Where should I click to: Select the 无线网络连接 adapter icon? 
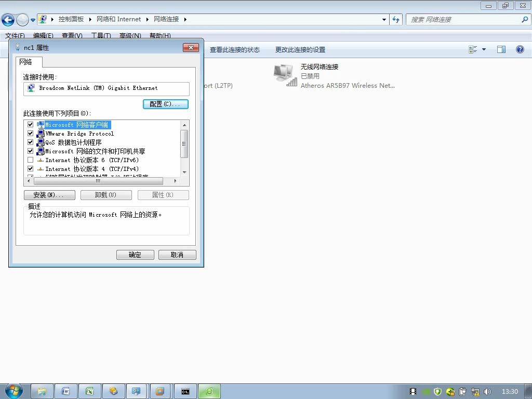point(285,75)
